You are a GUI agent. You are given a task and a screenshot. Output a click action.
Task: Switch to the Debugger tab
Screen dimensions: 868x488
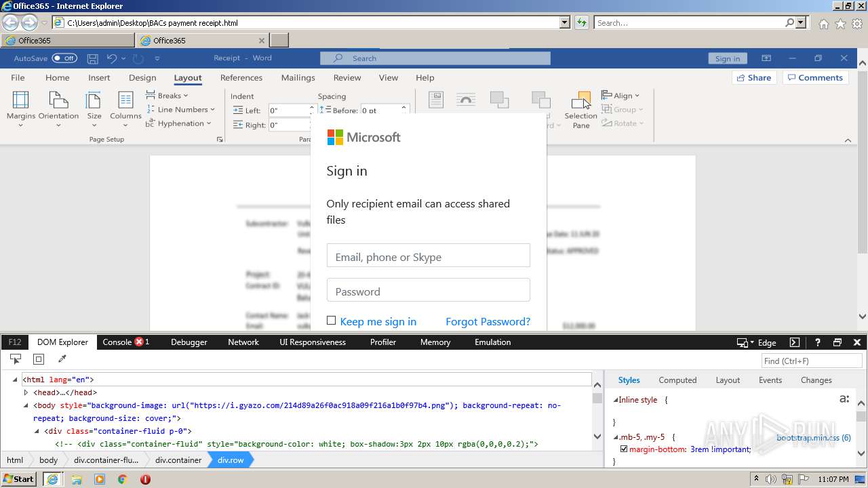[x=189, y=342]
